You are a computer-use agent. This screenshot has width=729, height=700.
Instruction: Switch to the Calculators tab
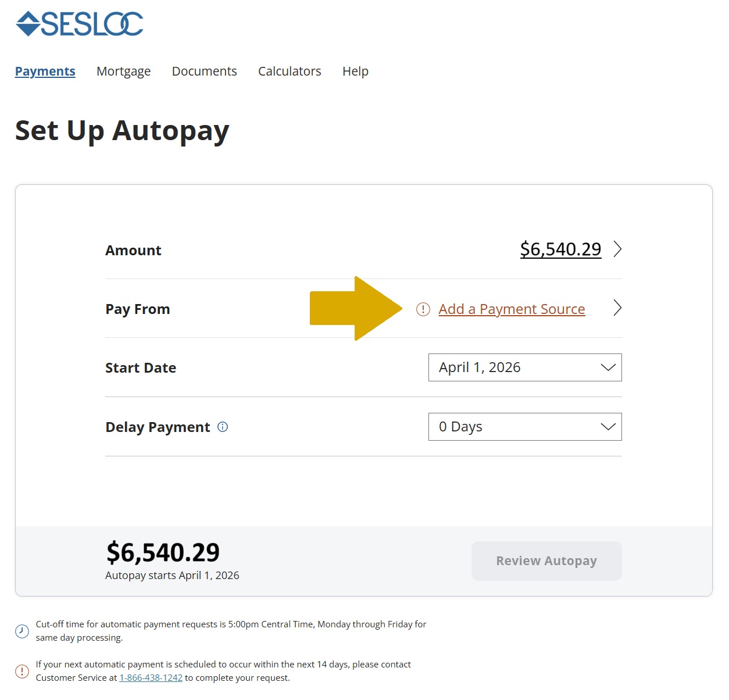(x=290, y=71)
